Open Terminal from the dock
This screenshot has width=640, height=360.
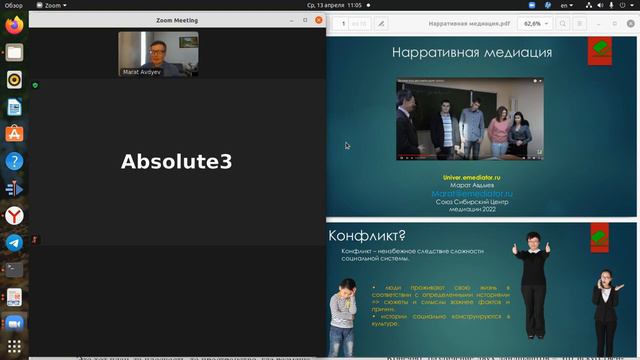(x=14, y=270)
